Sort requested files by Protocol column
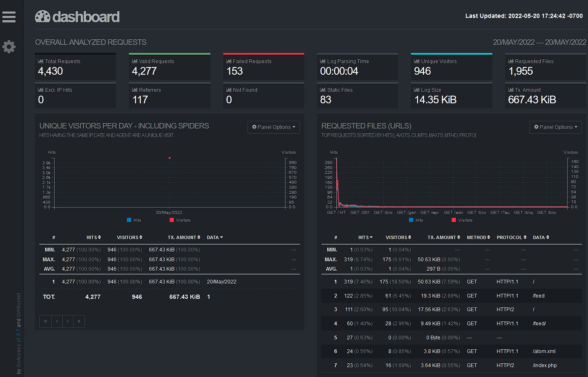 [511, 237]
